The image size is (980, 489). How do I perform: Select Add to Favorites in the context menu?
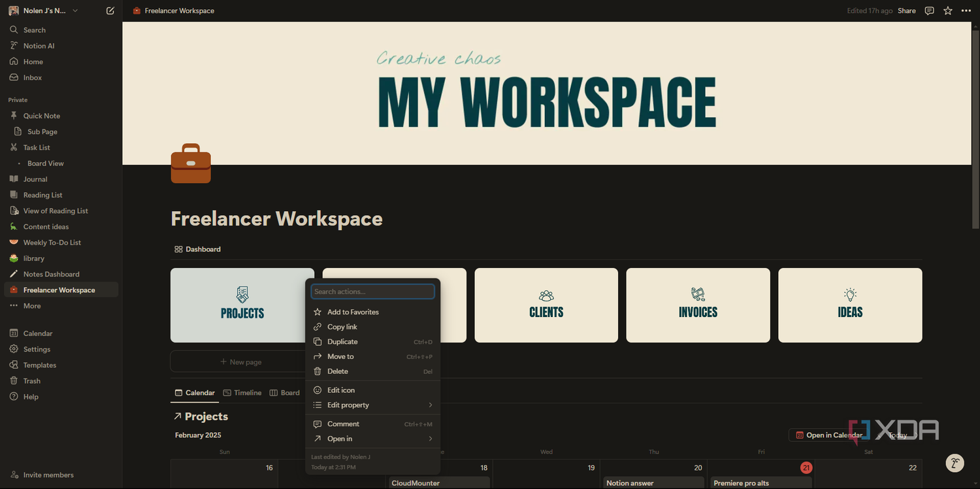pos(372,312)
